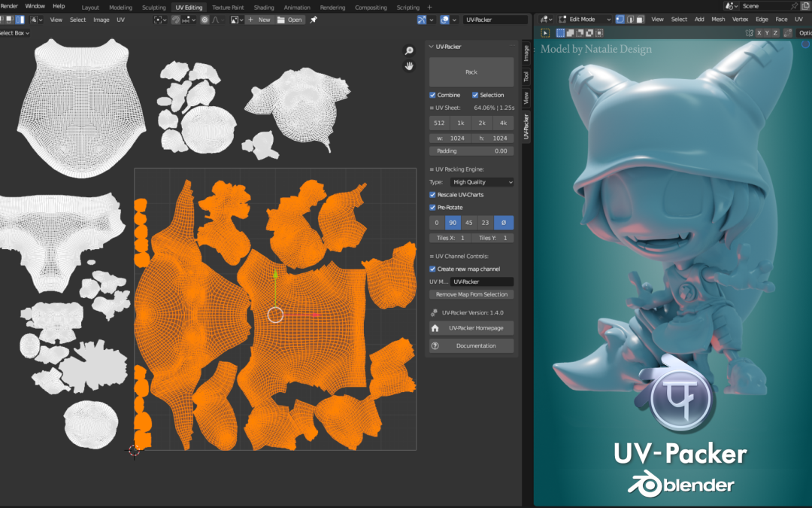Select the 90 degree rotation step

(x=453, y=223)
